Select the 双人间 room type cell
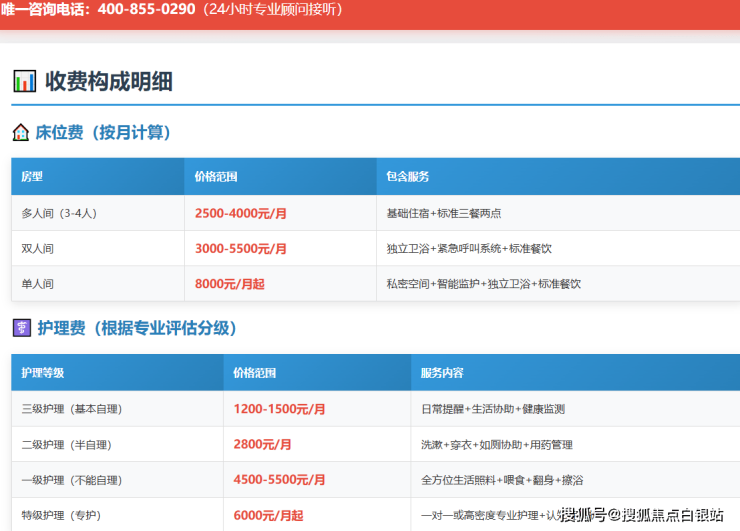Image resolution: width=740 pixels, height=531 pixels. coord(37,248)
